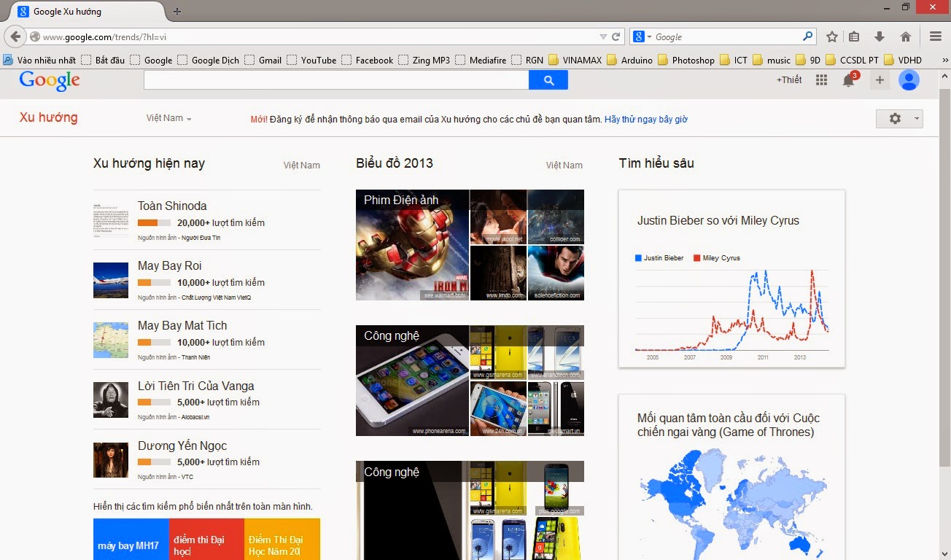Open the profile avatar menu
This screenshot has width=951, height=560.
[909, 80]
